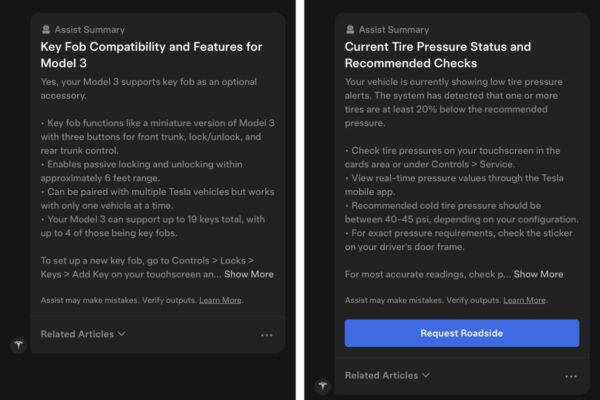Click the Assist Summary label above Tire Pressure heading
600x400 pixels.
394,29
